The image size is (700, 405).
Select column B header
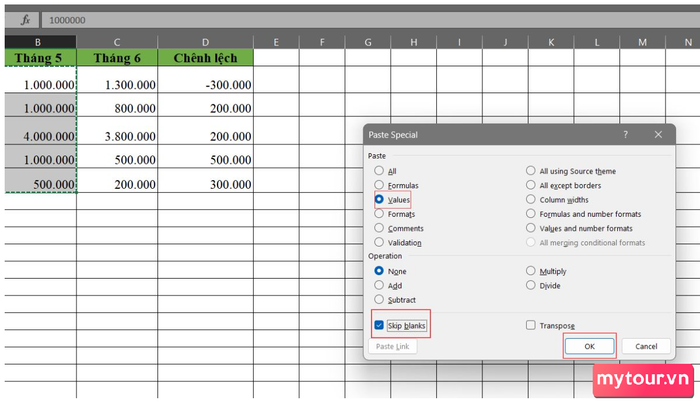(x=40, y=42)
